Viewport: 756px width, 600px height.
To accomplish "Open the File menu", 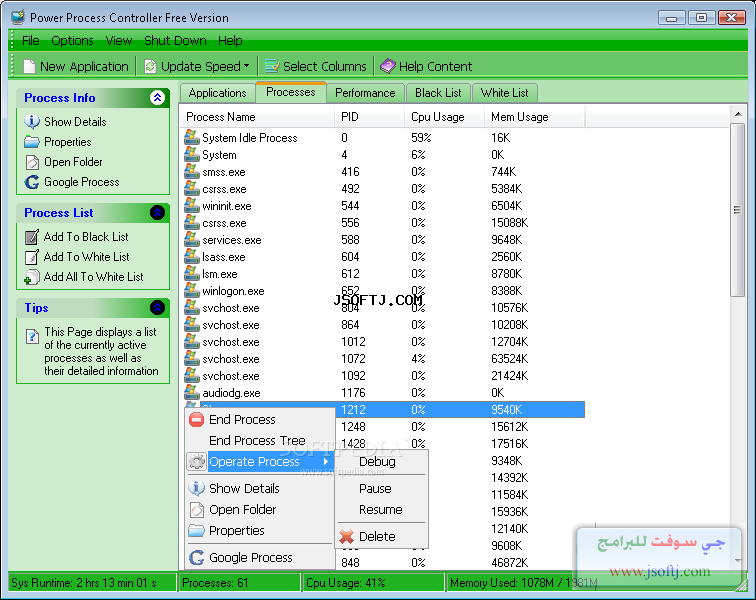I will [31, 41].
